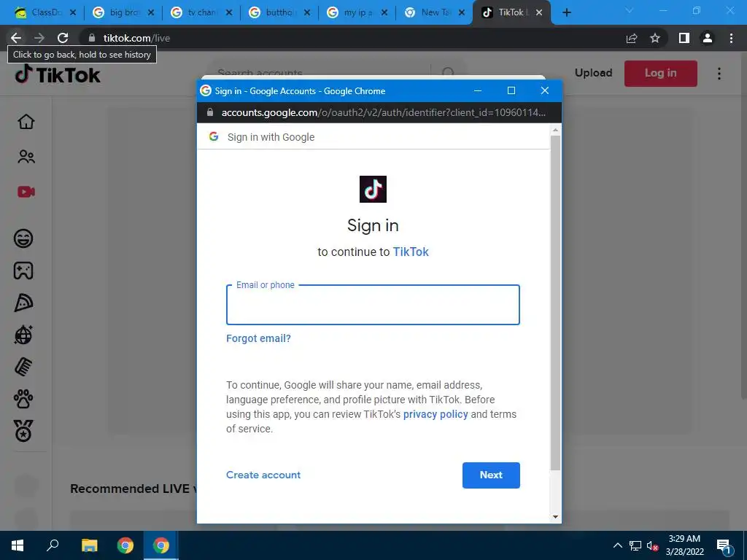Click the TikTok logo in page header
Image resolution: width=747 pixels, height=560 pixels.
point(58,74)
